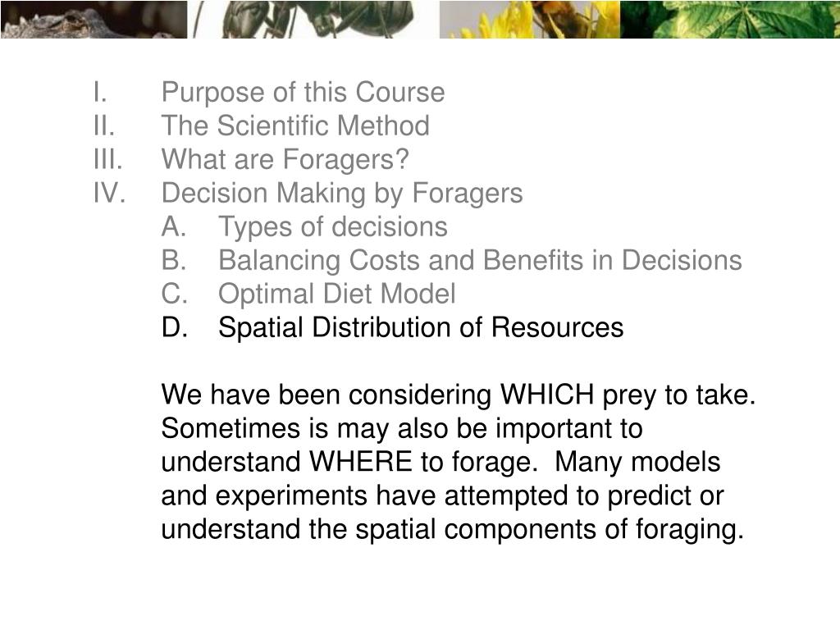Viewport: 840px width, 630px height.
Task: Click the word WHICH in the paragraph
Action: point(546,395)
